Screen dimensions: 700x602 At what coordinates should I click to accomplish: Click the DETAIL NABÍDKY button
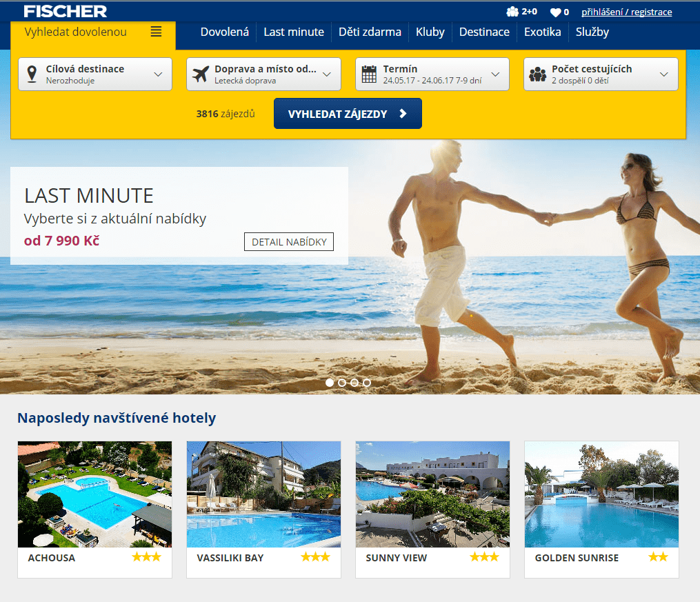click(288, 242)
